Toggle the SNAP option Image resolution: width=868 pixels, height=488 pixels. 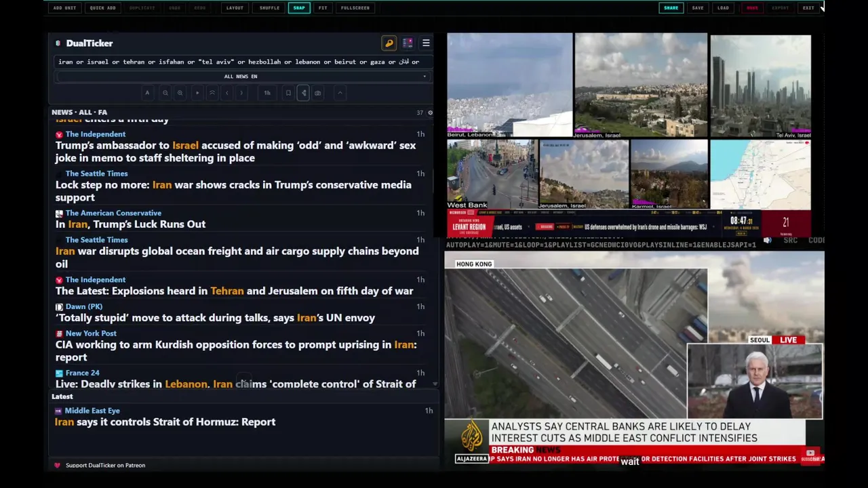299,8
